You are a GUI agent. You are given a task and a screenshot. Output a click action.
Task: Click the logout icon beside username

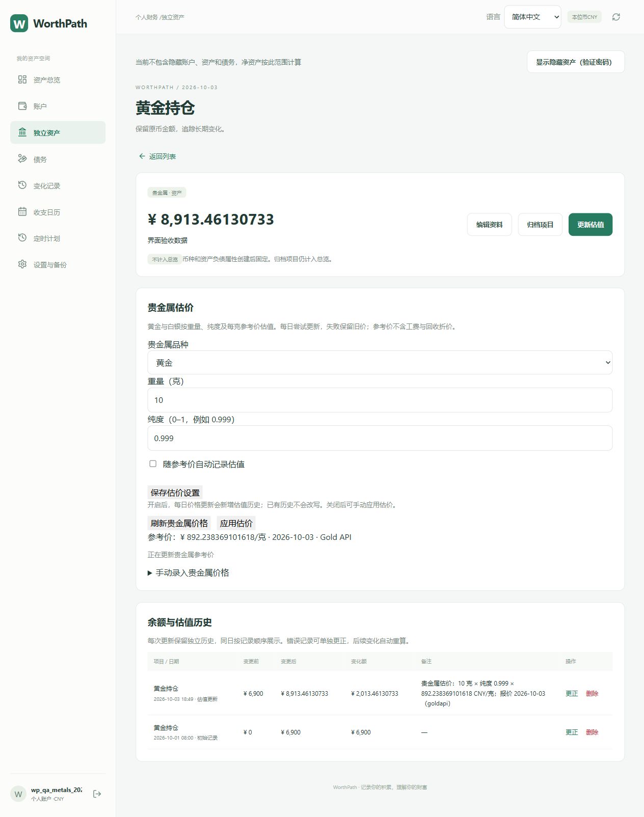click(x=97, y=794)
